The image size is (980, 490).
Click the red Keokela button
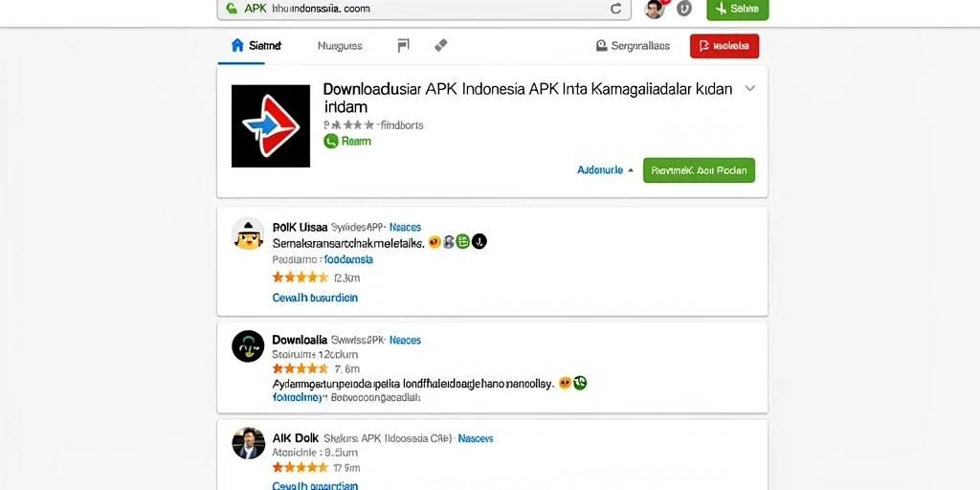724,46
